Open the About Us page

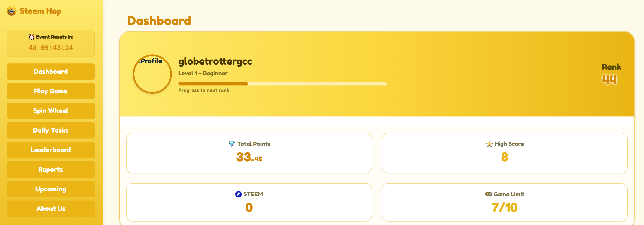(x=51, y=208)
